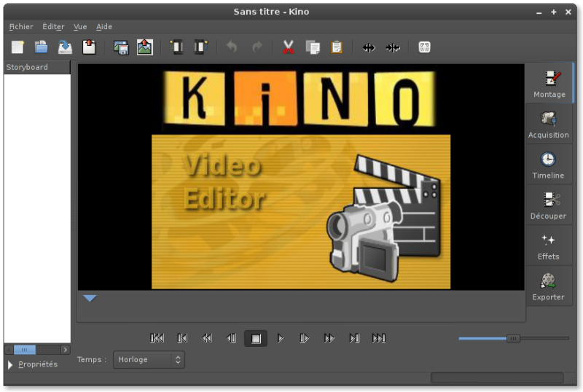The height and width of the screenshot is (392, 583).
Task: Click the Undo arrow icon
Action: click(x=232, y=47)
